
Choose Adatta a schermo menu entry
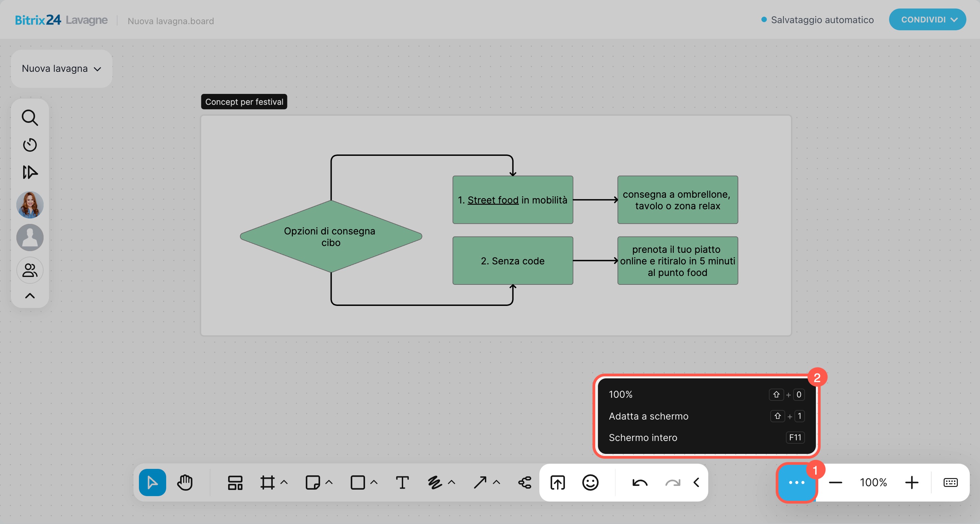click(x=648, y=416)
